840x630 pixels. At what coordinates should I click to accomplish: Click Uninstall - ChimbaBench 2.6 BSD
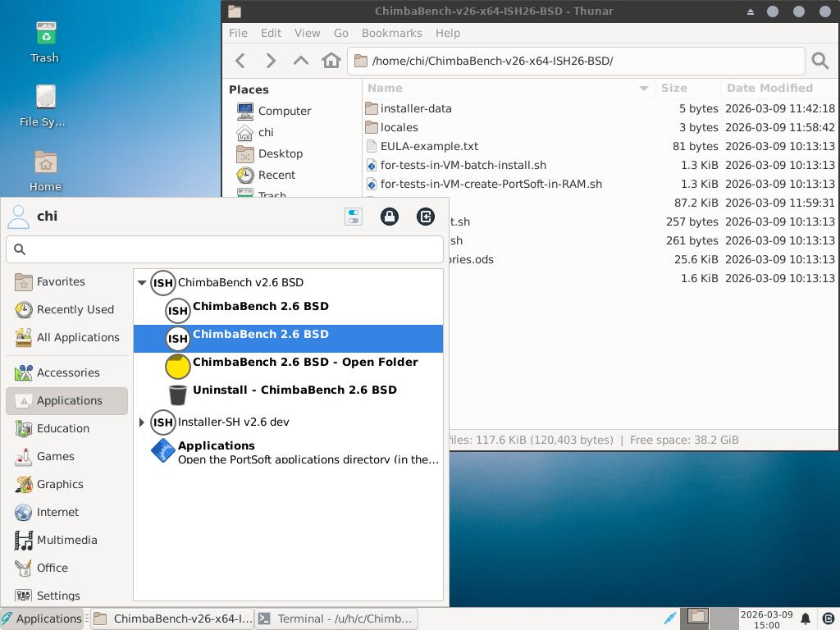coord(288,395)
